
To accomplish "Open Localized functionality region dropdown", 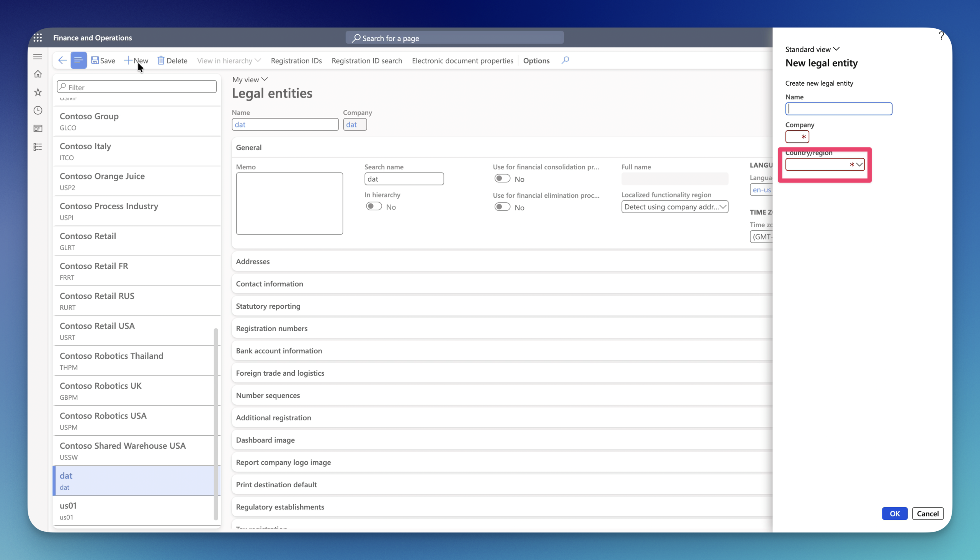I will click(x=675, y=207).
